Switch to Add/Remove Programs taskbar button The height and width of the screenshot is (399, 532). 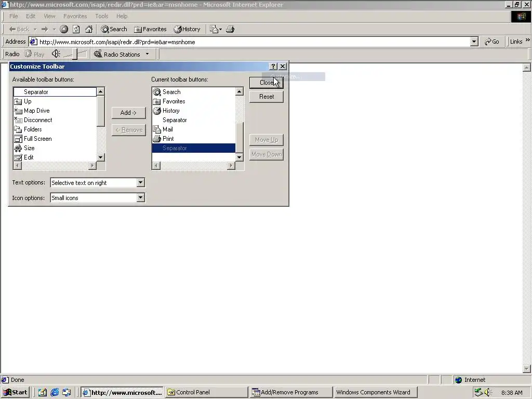(x=291, y=392)
